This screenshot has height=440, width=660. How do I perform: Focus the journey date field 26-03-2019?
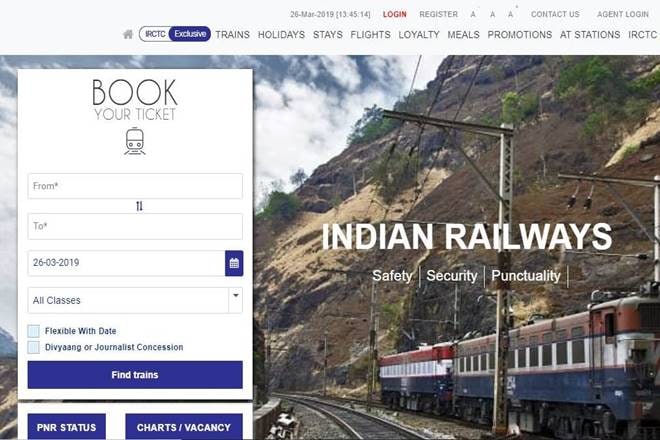pos(126,263)
